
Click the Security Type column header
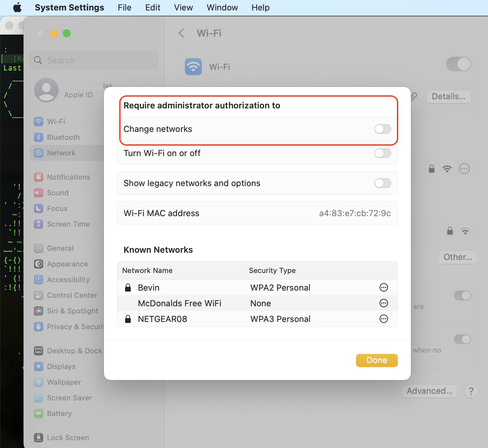coord(272,270)
